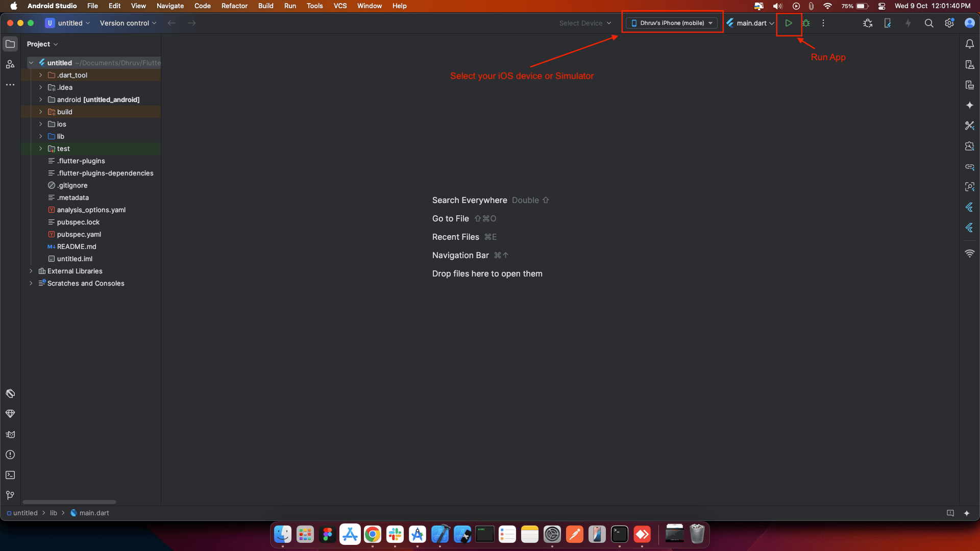Viewport: 980px width, 551px height.
Task: Open the Terminal tool window
Action: (10, 475)
